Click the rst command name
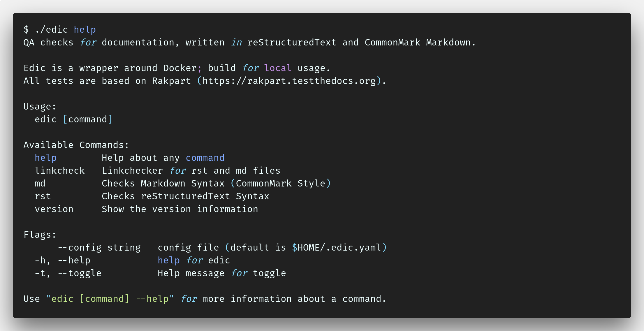 (43, 196)
